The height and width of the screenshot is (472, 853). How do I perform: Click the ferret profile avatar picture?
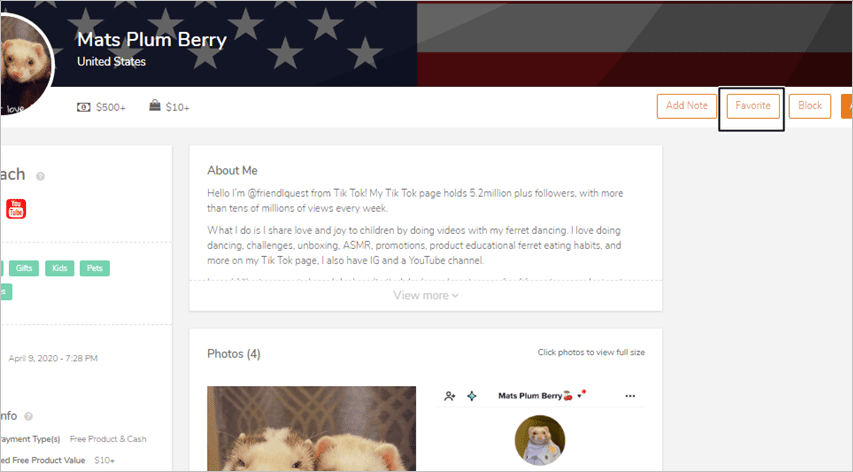[x=26, y=64]
